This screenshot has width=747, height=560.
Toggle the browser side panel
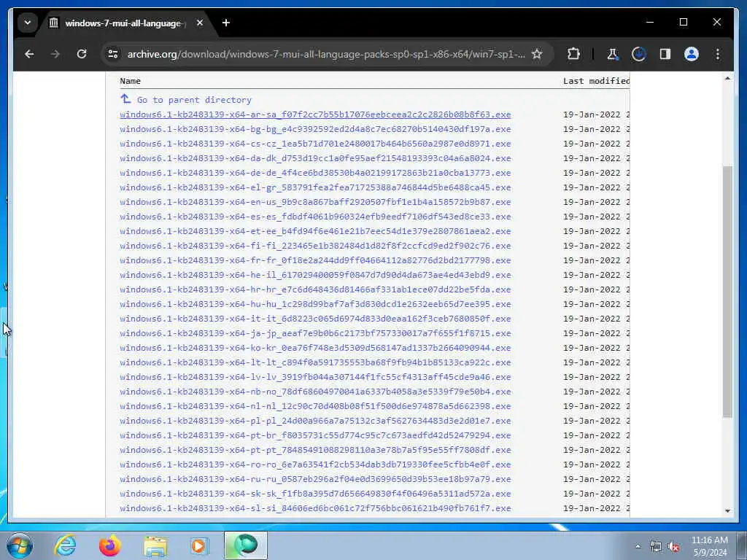[665, 54]
